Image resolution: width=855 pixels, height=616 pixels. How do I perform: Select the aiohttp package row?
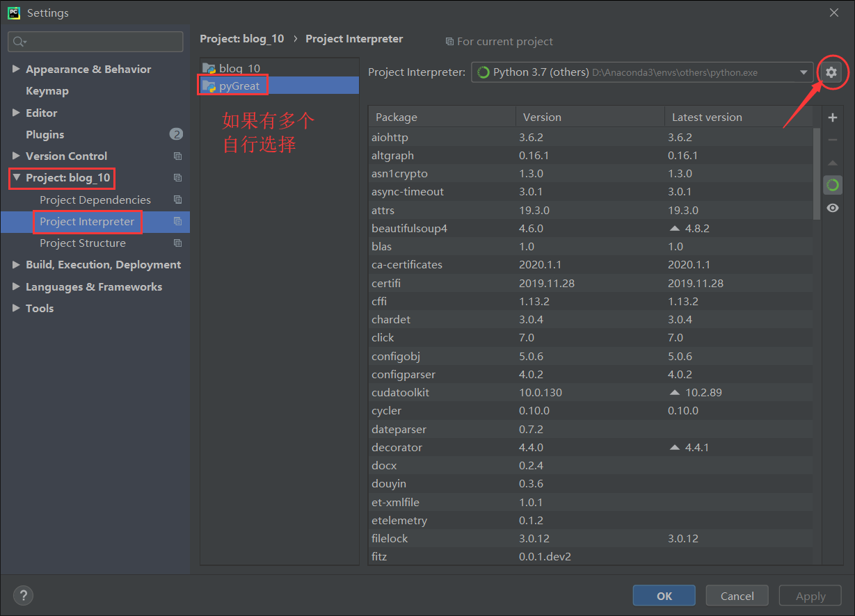point(590,137)
